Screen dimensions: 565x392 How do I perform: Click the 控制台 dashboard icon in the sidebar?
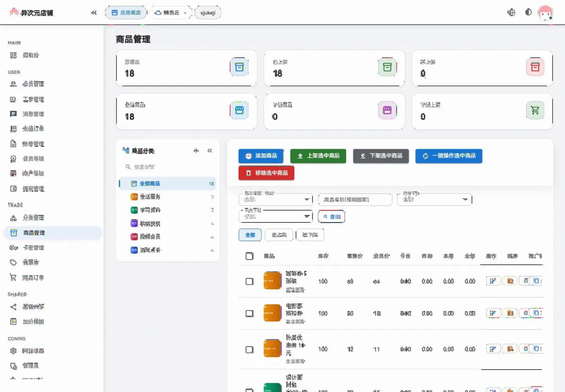13,55
